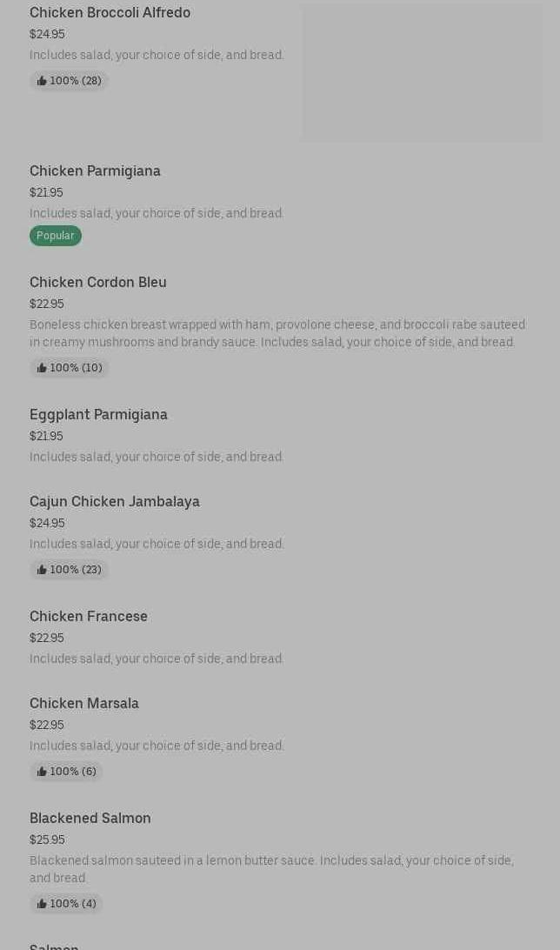
Task: Choose Cajun Chicken Jambalaya entree
Action: coord(114,501)
